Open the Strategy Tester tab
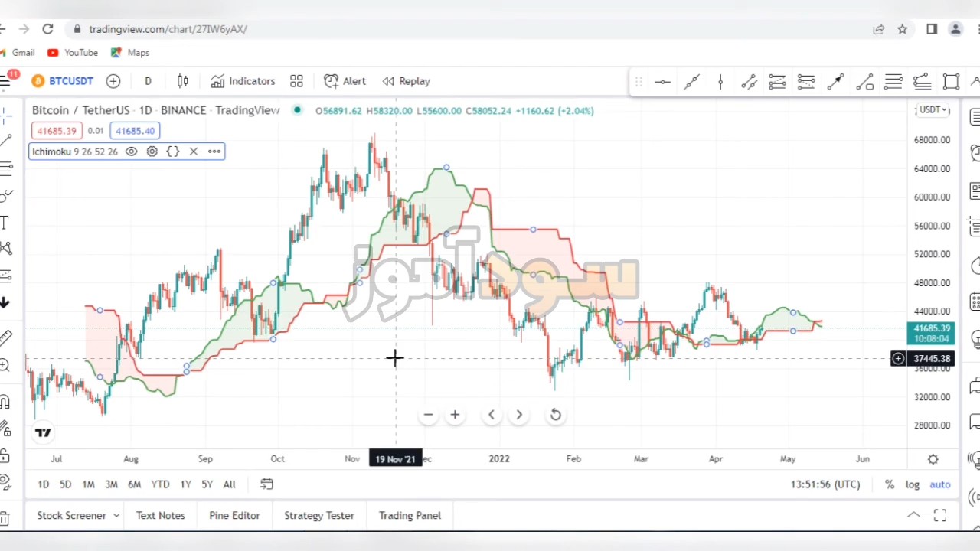This screenshot has height=551, width=980. (x=319, y=516)
